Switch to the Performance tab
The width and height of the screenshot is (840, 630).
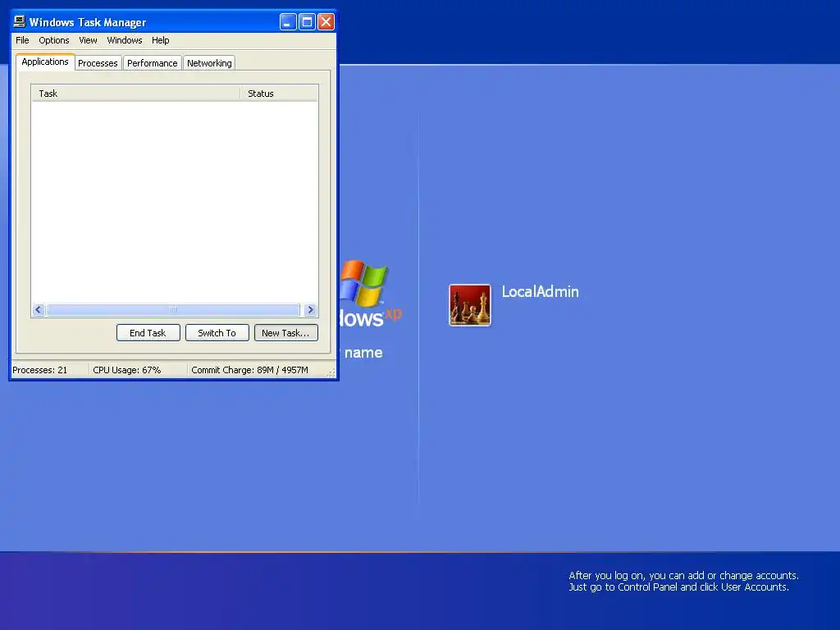[152, 63]
